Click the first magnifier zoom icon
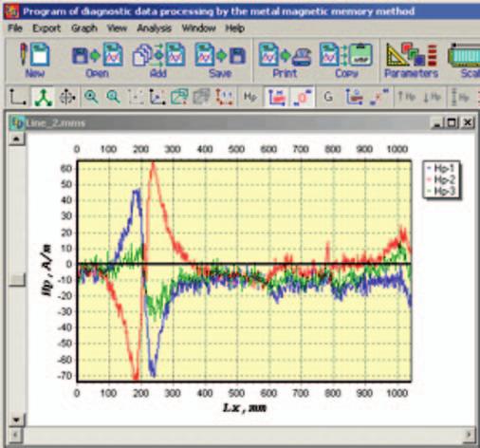480x448 pixels. [91, 97]
